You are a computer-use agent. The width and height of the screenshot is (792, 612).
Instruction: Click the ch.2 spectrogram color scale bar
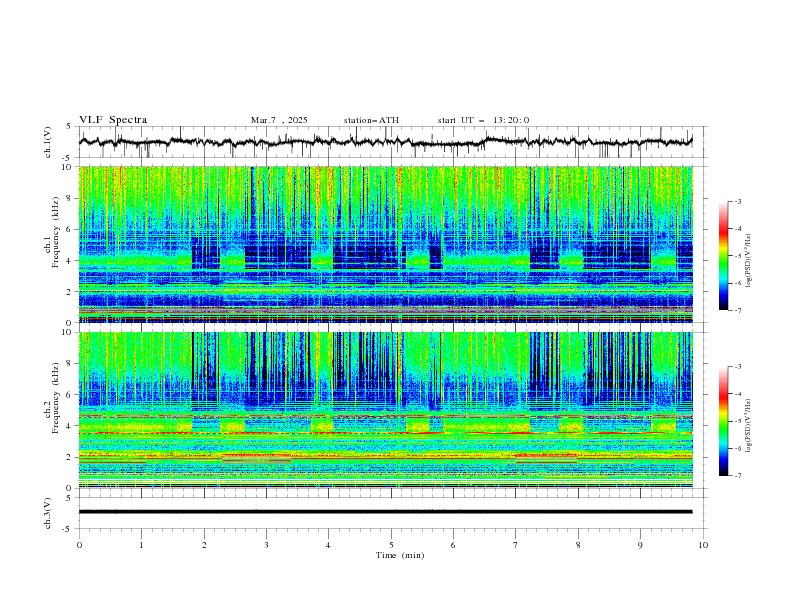pyautogui.click(x=723, y=421)
